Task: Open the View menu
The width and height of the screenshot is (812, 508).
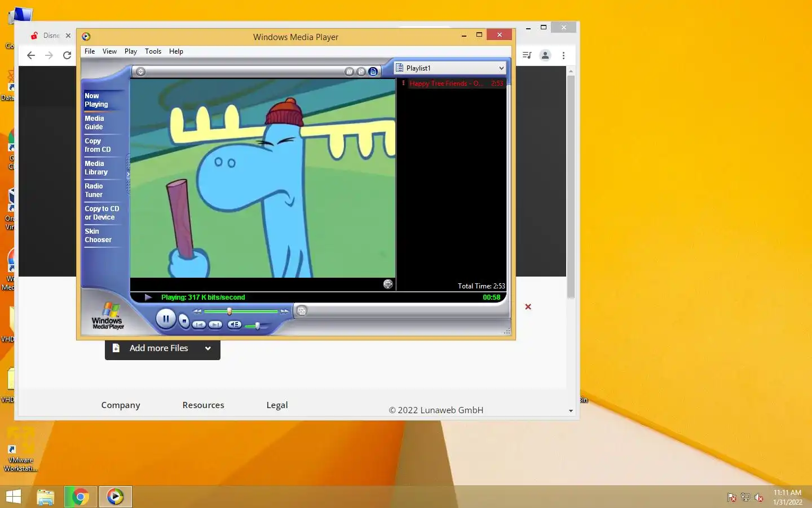Action: (x=109, y=51)
